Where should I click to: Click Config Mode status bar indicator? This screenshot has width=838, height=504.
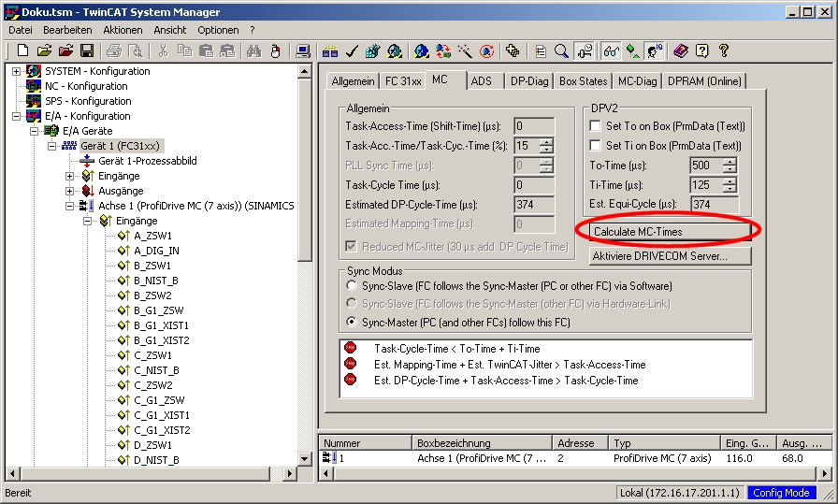(781, 493)
